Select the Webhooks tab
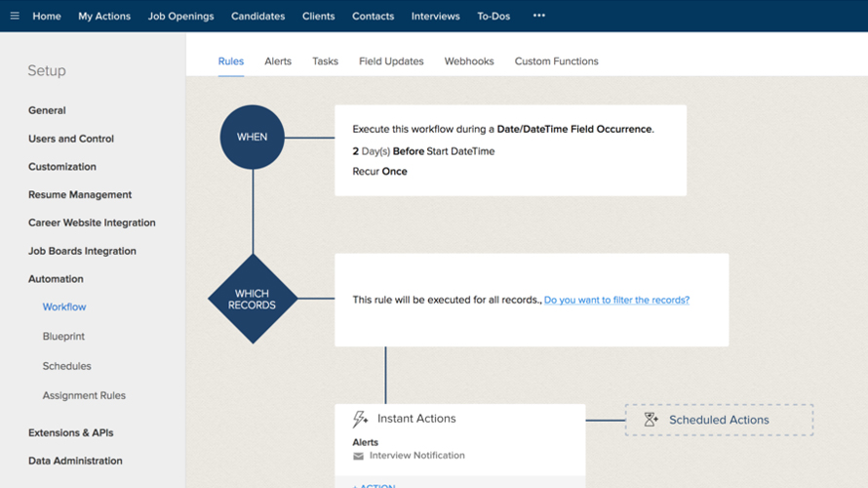 [469, 61]
